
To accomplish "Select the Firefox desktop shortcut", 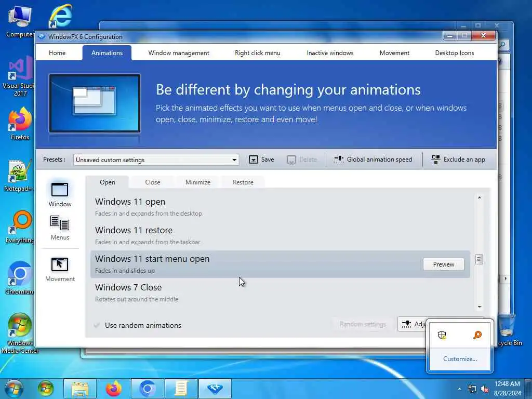I will (x=20, y=124).
